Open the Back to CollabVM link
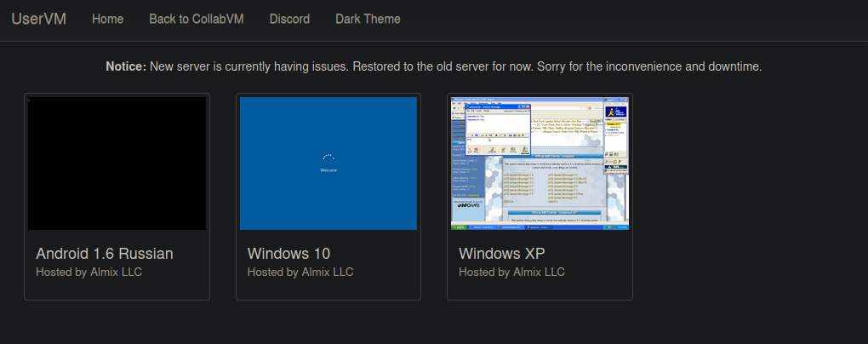The width and height of the screenshot is (868, 344). 196,19
